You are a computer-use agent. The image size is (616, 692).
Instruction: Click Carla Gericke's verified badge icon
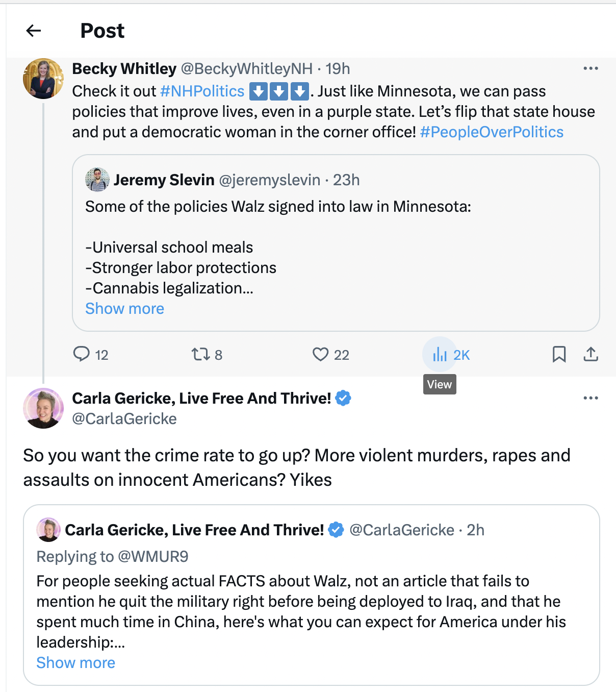[344, 398]
